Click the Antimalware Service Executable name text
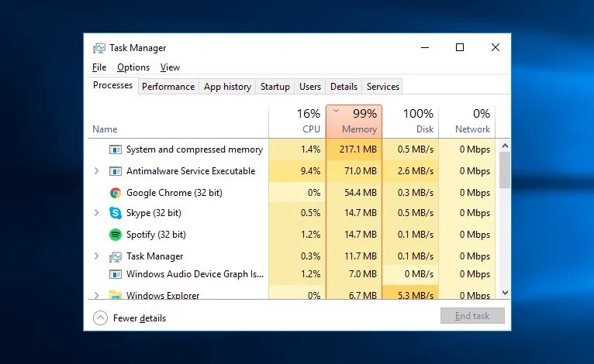594x364 pixels. (x=191, y=171)
